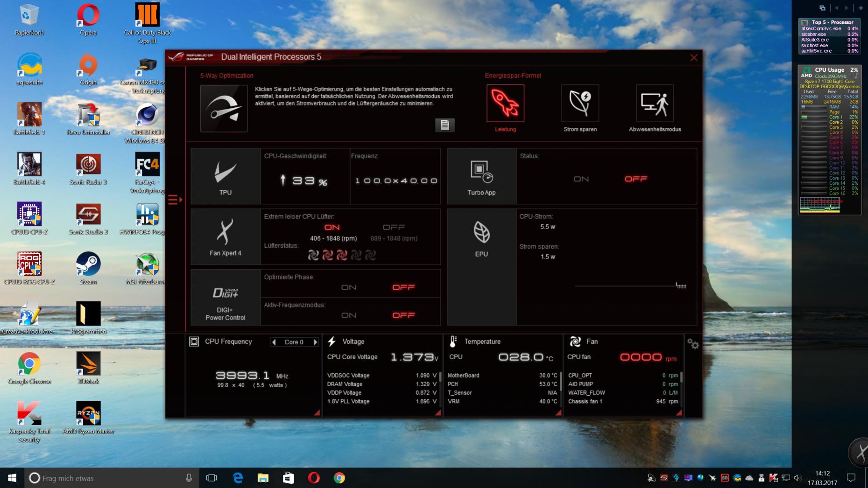
Task: Expand the Temperature panel corner arrow
Action: click(558, 412)
